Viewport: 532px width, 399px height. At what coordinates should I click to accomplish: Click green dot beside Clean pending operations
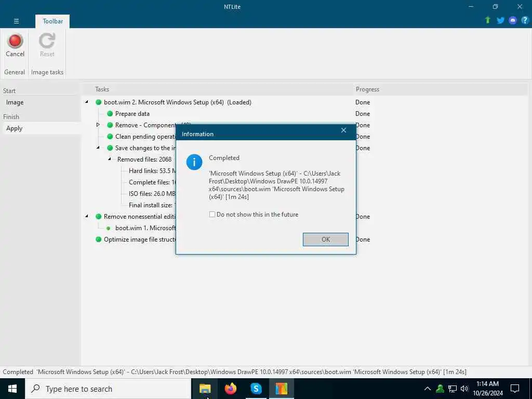(x=110, y=137)
